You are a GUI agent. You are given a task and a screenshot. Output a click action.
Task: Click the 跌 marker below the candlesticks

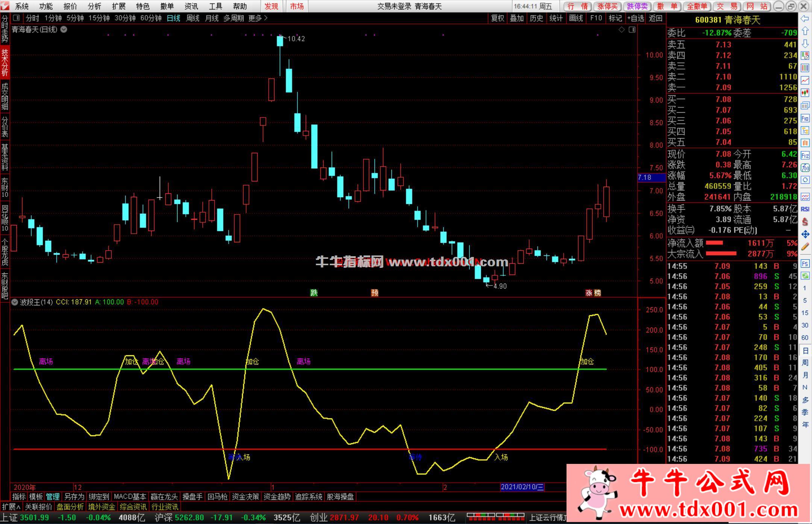coord(314,293)
